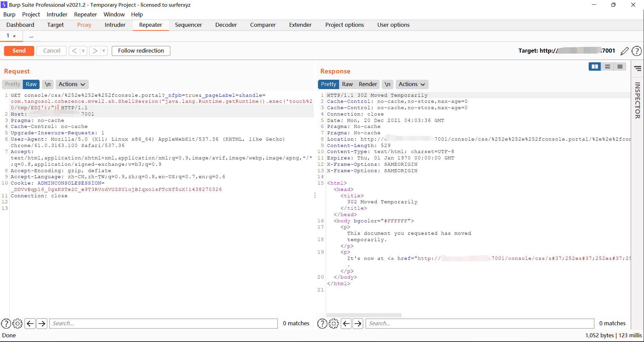Select side-by-side split layout icon
644x342 pixels.
click(x=595, y=67)
